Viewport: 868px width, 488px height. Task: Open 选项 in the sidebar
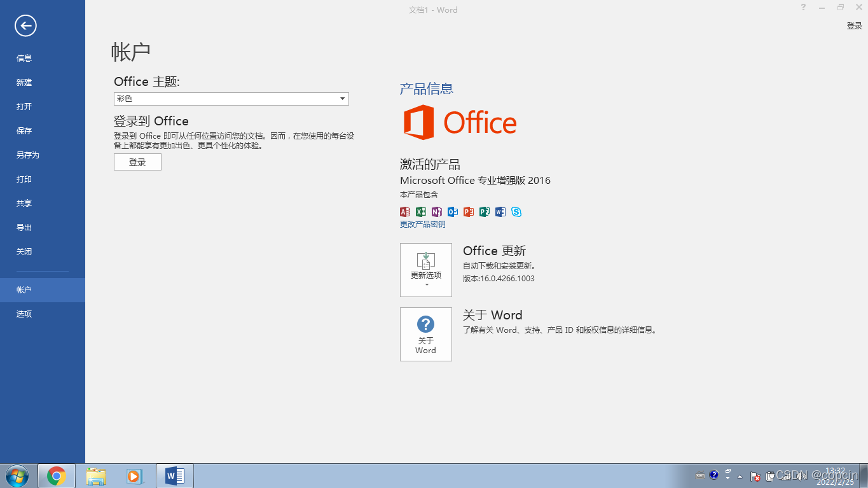(43, 314)
